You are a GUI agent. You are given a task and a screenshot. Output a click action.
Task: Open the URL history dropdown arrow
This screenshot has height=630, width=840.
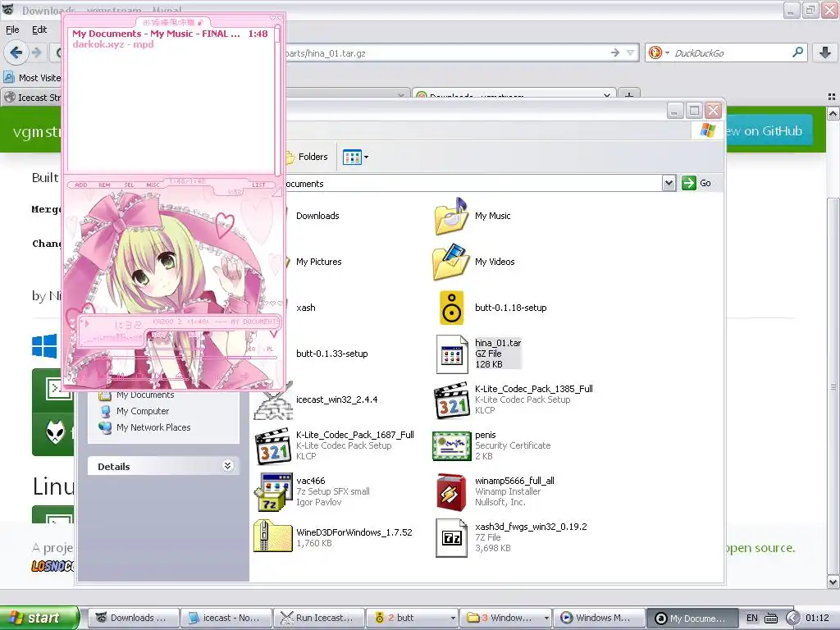[631, 52]
